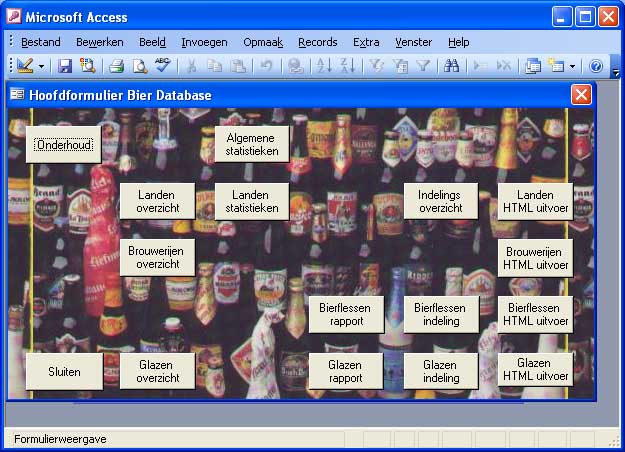Click the Sort Ascending A-Z icon

pos(324,66)
